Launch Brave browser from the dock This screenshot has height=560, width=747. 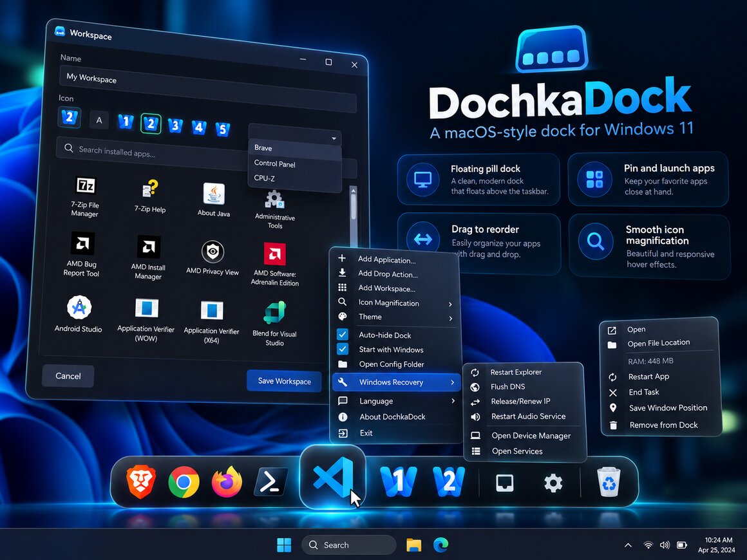[141, 482]
